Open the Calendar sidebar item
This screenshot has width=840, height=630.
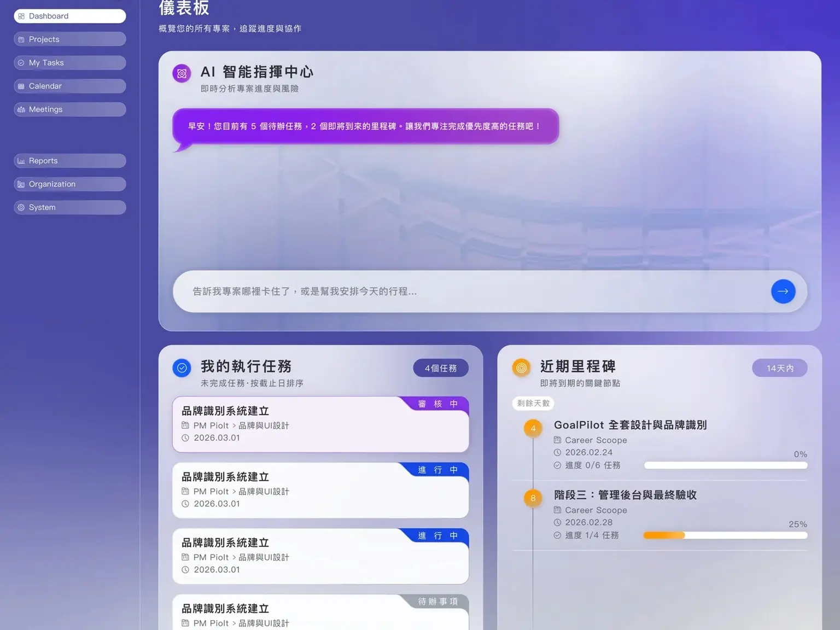(x=70, y=86)
